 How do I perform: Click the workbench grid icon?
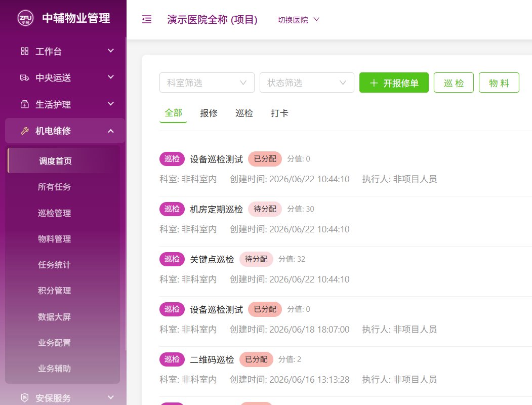coord(24,51)
